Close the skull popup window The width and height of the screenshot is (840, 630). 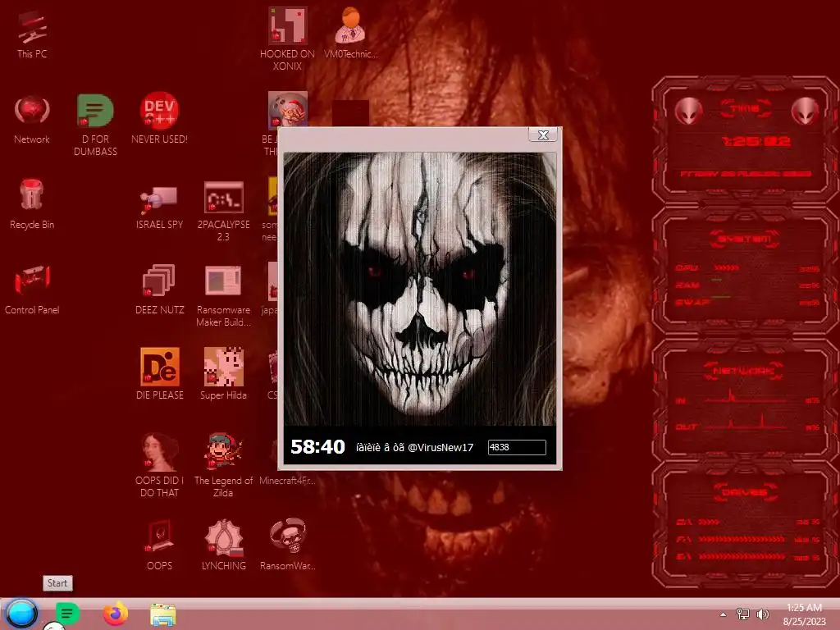click(543, 135)
